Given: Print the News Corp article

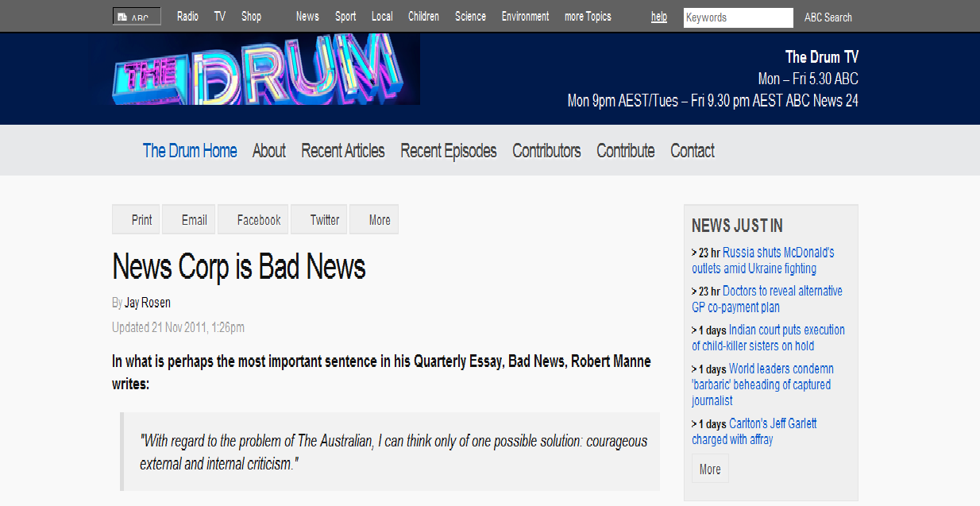Looking at the screenshot, I should (x=135, y=219).
